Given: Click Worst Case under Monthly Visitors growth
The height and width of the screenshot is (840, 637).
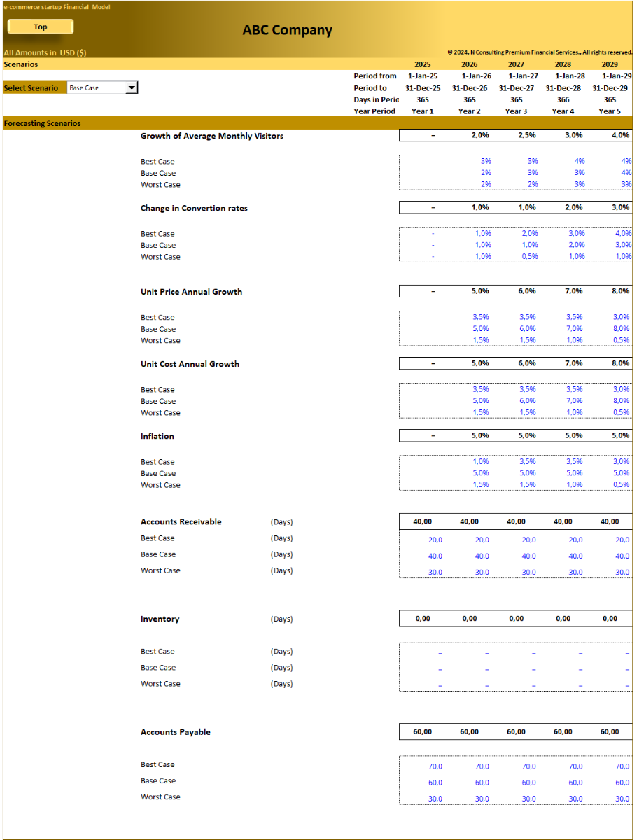Looking at the screenshot, I should (x=160, y=185).
